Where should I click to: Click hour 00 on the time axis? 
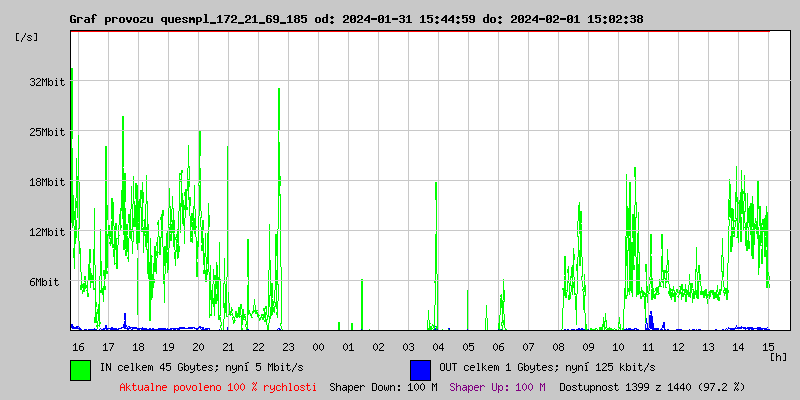[x=318, y=347]
